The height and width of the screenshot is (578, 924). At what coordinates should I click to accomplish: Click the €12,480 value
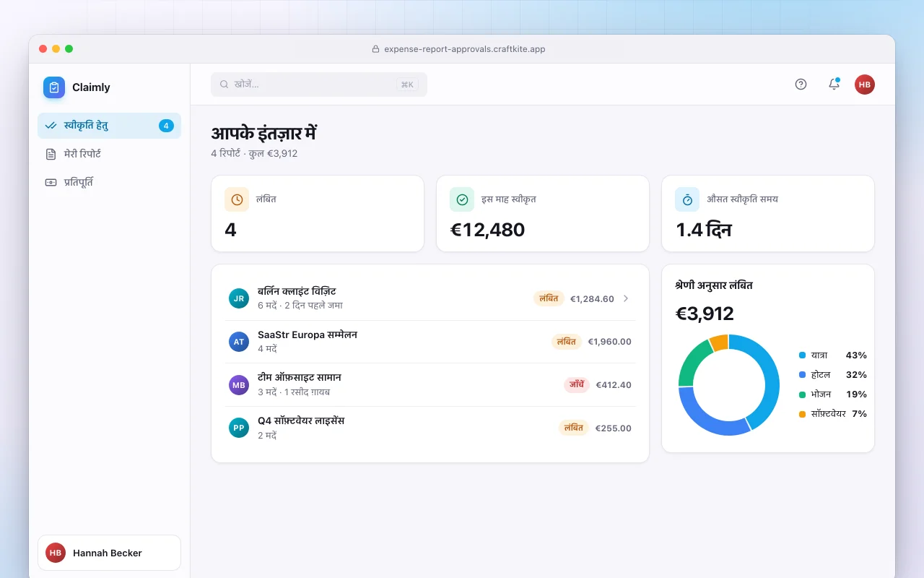[488, 230]
